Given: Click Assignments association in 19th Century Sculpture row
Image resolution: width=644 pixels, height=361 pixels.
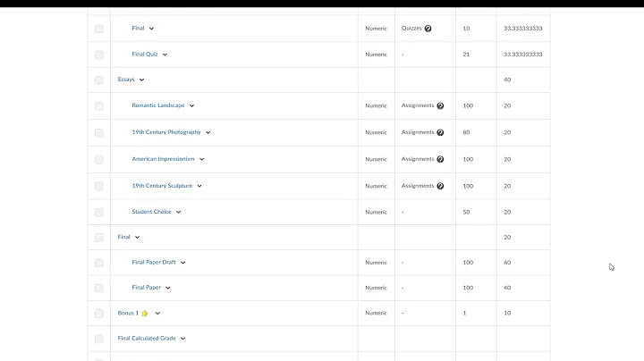Looking at the screenshot, I should [x=418, y=186].
